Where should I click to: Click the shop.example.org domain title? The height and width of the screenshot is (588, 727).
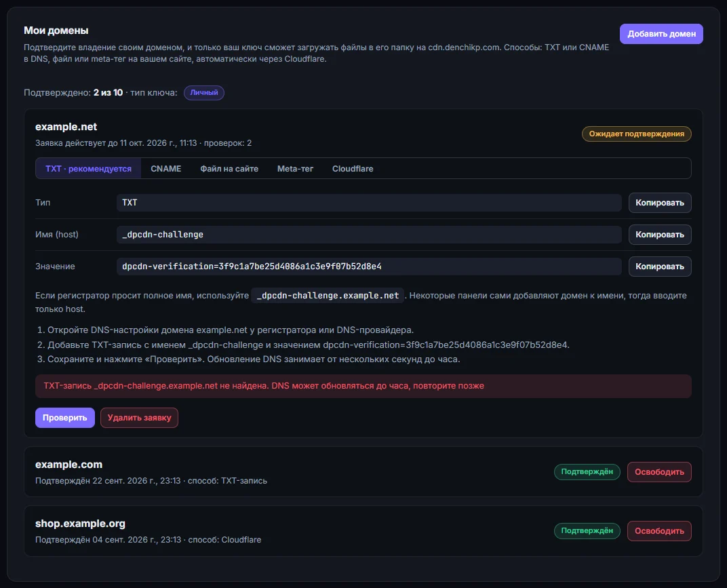coord(80,523)
